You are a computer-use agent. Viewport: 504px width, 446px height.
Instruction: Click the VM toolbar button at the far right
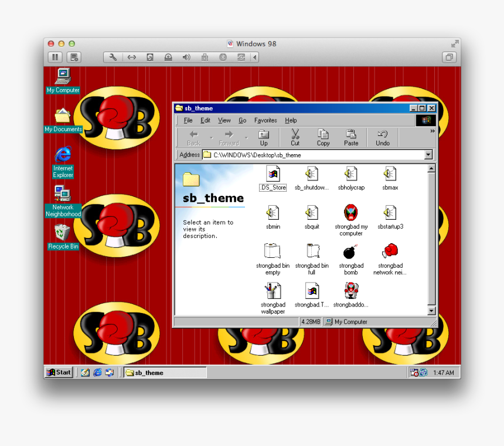449,57
